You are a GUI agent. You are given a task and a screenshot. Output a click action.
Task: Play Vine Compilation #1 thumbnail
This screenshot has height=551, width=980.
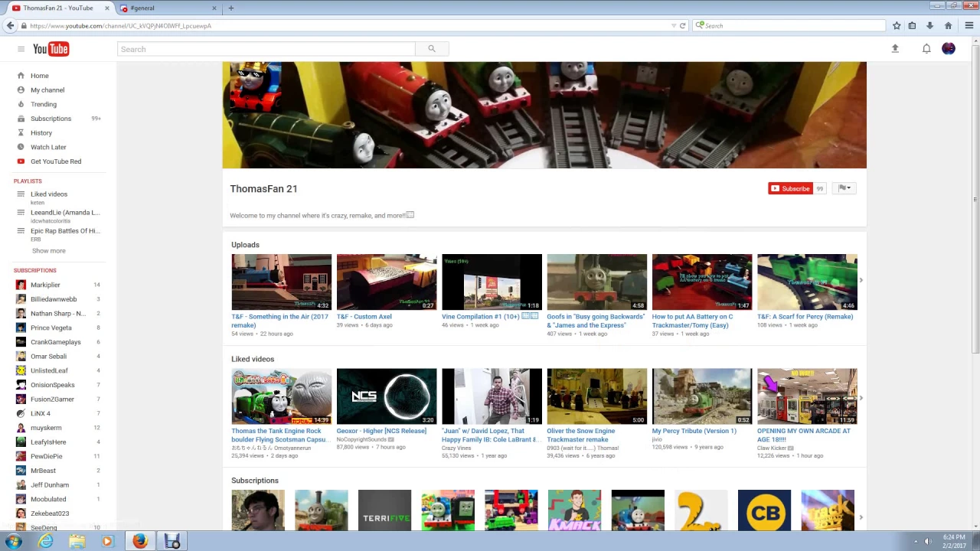492,282
